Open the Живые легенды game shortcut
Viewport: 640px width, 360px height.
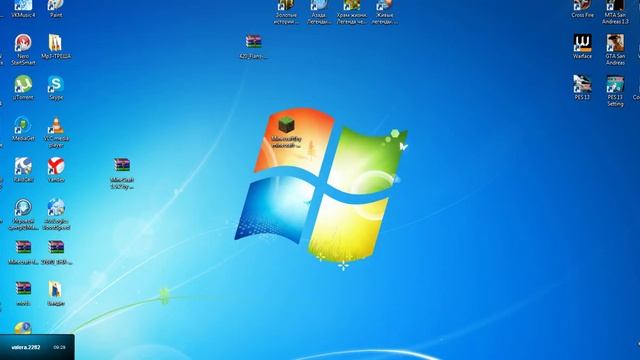click(384, 12)
